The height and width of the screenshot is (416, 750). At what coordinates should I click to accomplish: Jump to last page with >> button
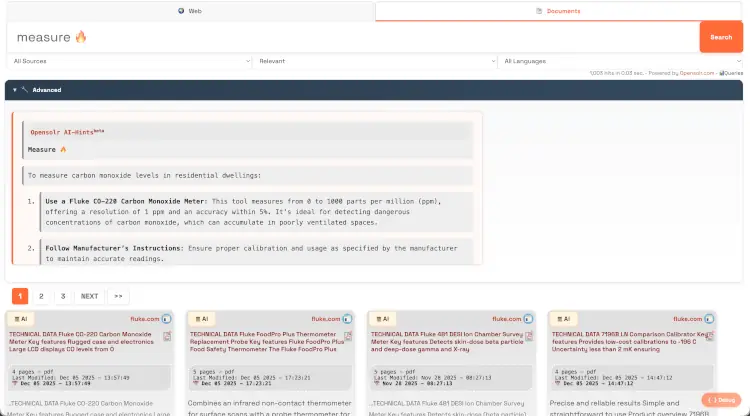(x=118, y=296)
